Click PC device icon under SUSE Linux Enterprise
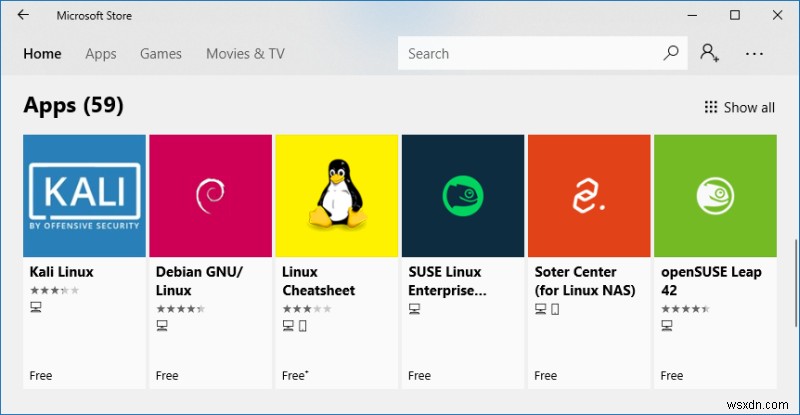 [x=414, y=309]
